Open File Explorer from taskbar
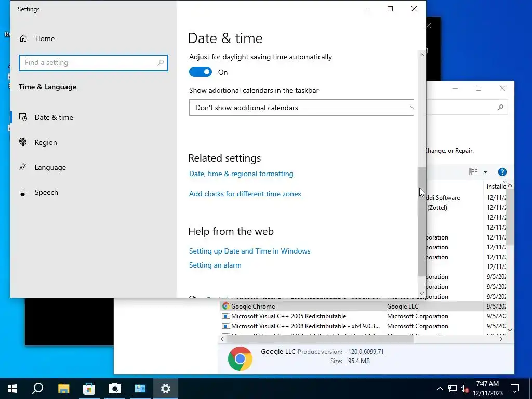This screenshot has height=399, width=532. point(63,389)
